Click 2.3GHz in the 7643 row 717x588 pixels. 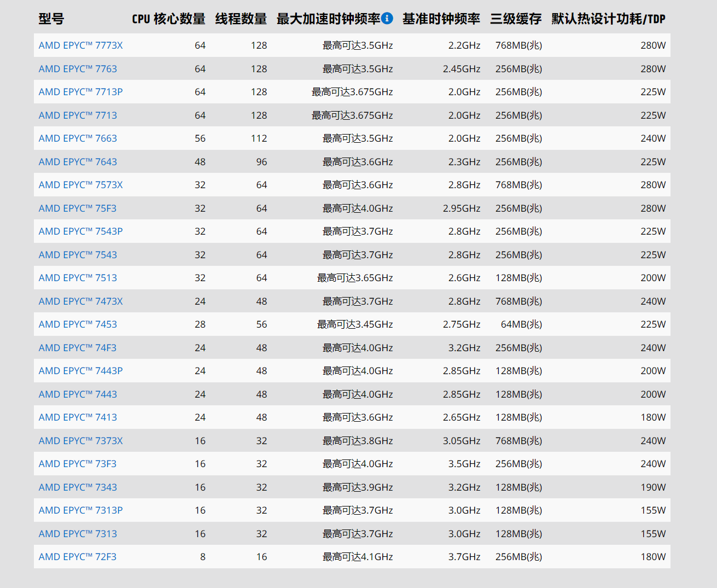click(x=464, y=162)
